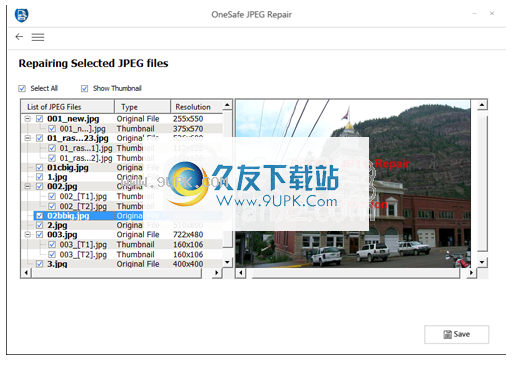513x369 pixels.
Task: Click the file list scroll right arrow
Action: [x=217, y=273]
